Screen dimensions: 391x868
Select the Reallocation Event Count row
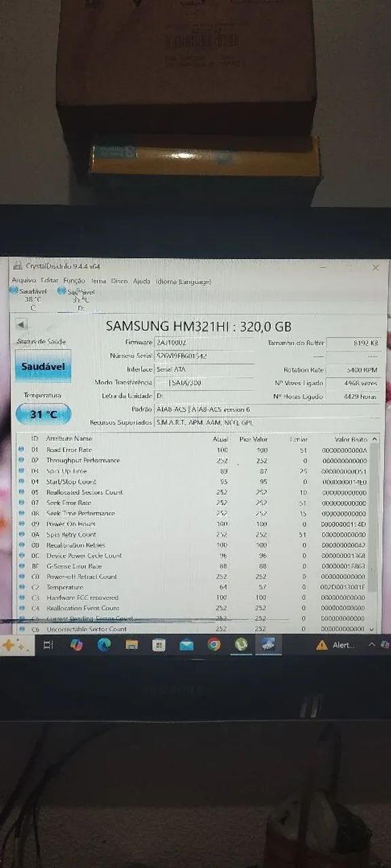coord(193,608)
